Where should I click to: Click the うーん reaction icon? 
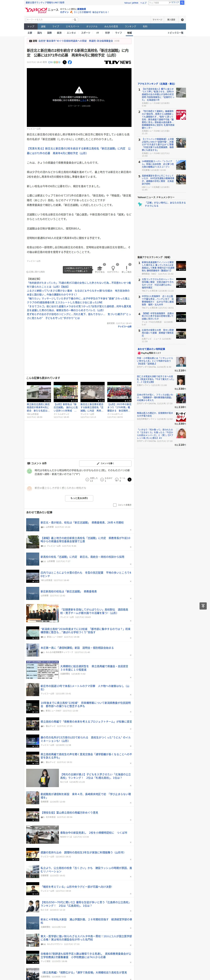click(x=117, y=479)
